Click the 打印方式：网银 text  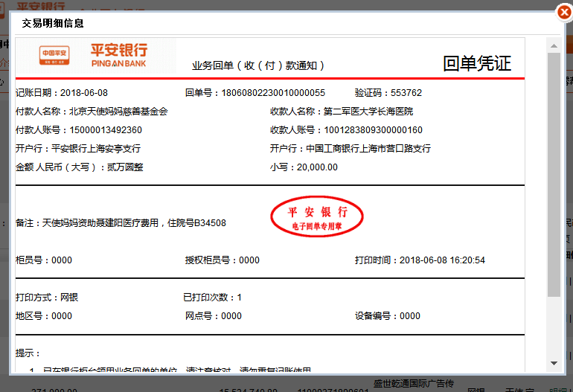click(x=47, y=298)
